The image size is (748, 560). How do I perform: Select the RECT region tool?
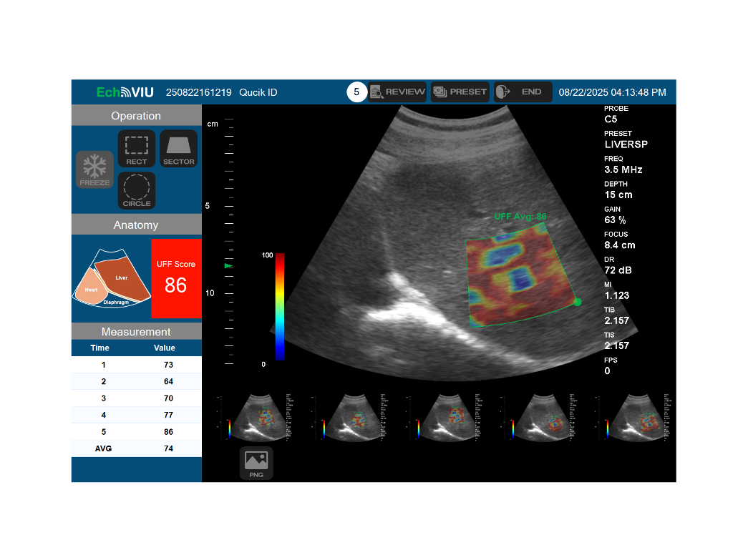tap(136, 149)
